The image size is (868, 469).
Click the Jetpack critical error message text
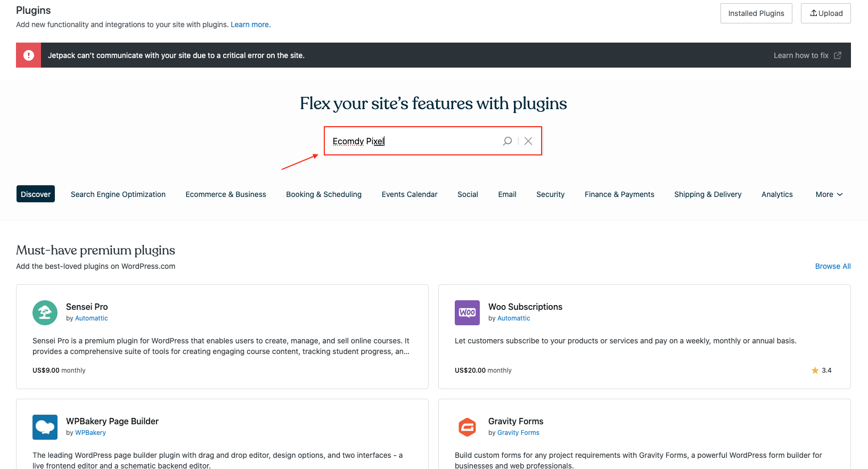[x=176, y=55]
